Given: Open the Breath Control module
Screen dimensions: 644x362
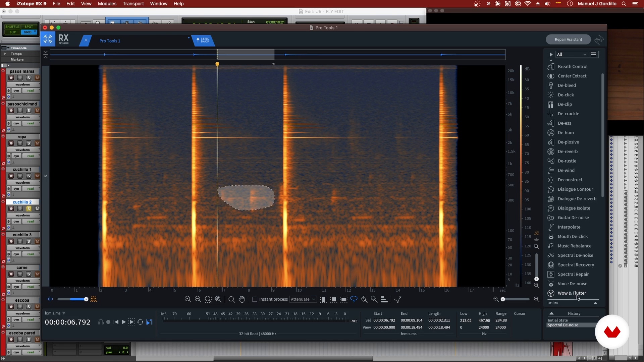Looking at the screenshot, I should tap(572, 66).
